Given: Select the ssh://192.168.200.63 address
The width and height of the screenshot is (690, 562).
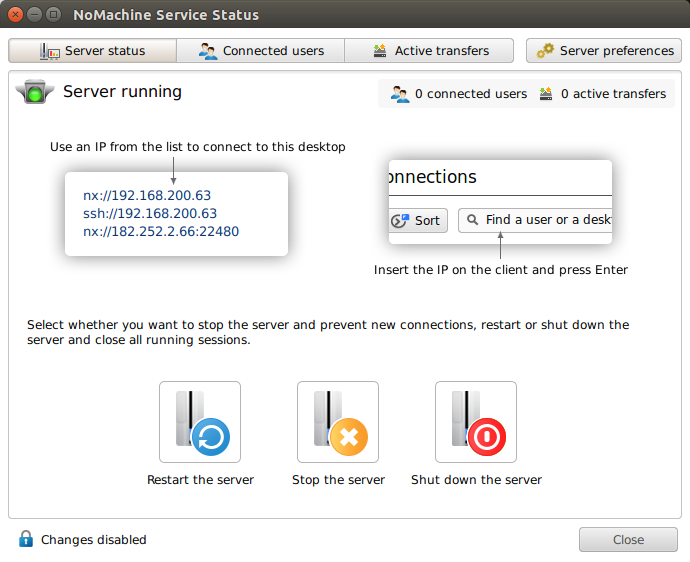Looking at the screenshot, I should (150, 213).
